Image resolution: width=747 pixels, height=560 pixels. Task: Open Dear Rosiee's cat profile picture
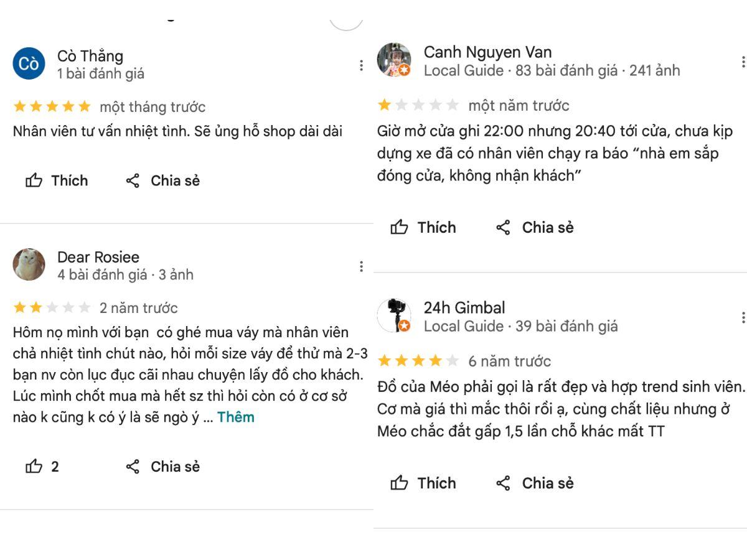click(x=29, y=264)
